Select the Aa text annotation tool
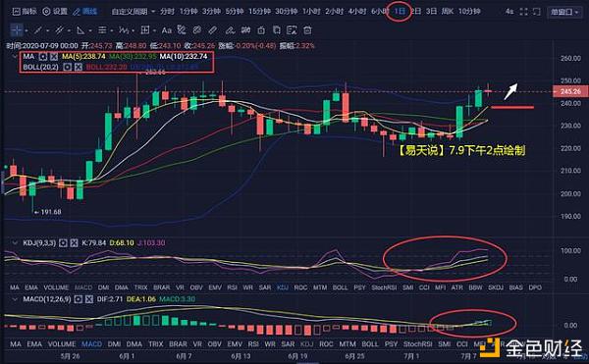This screenshot has height=364, width=589. (167, 30)
